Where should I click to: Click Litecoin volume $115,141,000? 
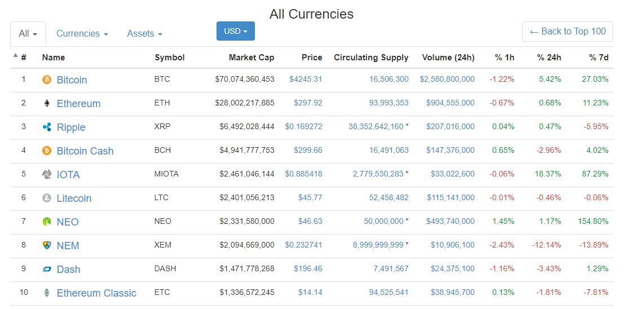coord(450,198)
